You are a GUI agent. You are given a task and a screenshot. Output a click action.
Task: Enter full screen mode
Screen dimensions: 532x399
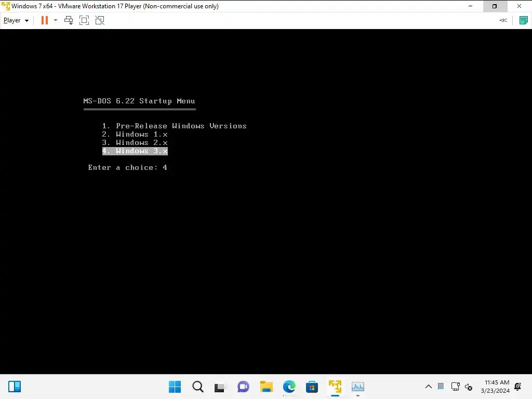click(x=84, y=20)
